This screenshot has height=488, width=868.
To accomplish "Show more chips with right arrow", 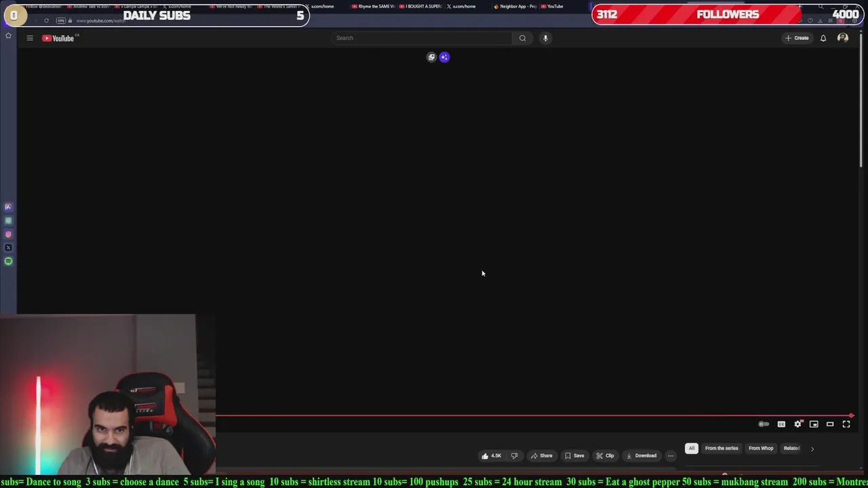I will 812,449.
